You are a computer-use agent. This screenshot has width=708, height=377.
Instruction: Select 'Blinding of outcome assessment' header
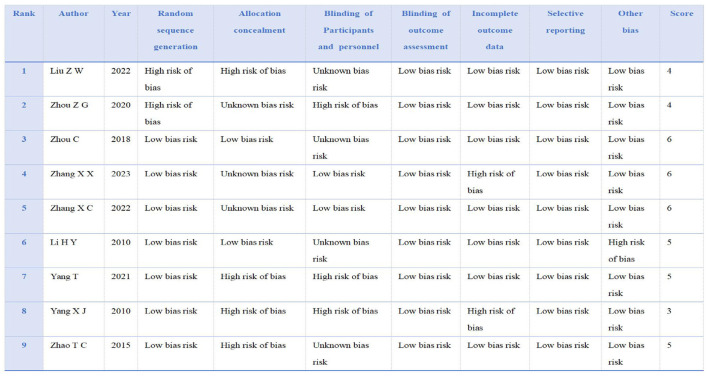click(426, 30)
